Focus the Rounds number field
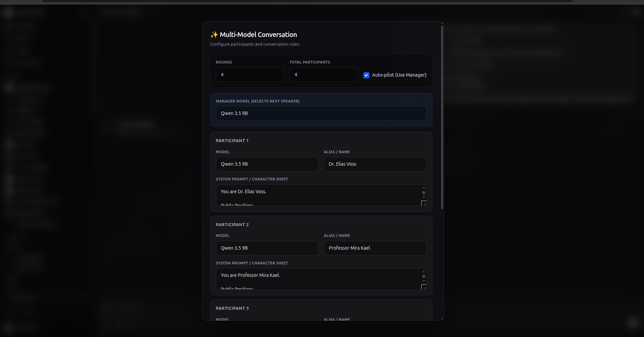The width and height of the screenshot is (644, 337). [x=250, y=75]
